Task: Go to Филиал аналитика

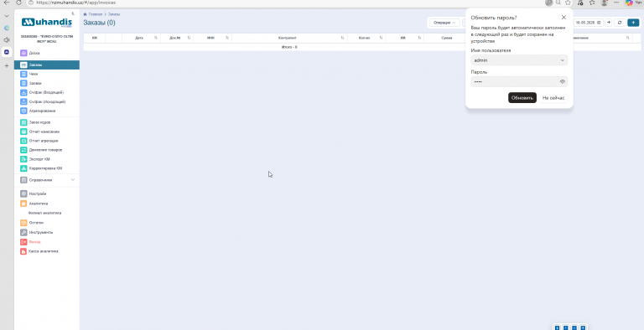Action: tap(44, 213)
